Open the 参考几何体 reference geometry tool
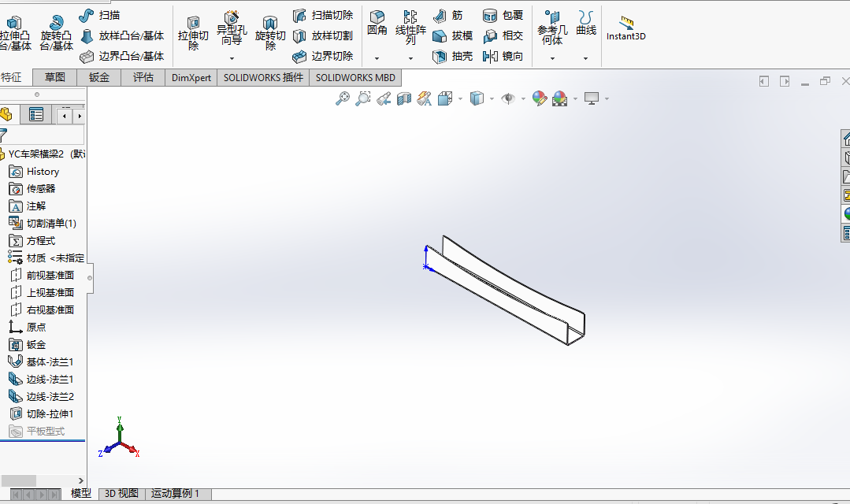 552,28
